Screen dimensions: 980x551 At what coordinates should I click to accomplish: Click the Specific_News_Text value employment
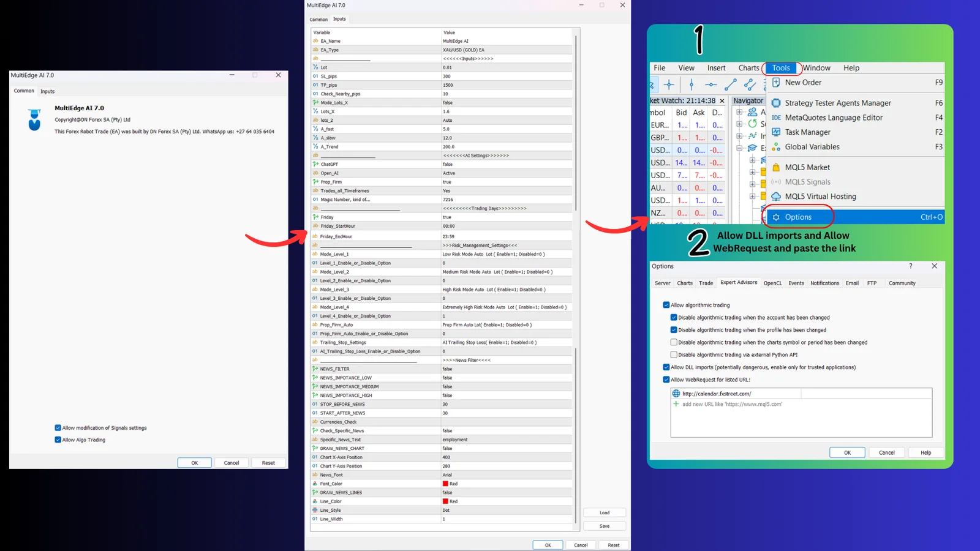(455, 440)
